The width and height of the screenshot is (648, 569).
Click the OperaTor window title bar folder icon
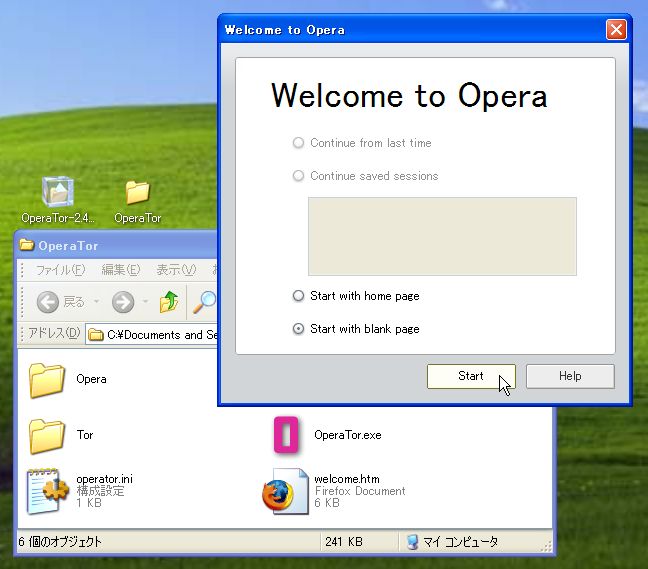pyautogui.click(x=26, y=245)
